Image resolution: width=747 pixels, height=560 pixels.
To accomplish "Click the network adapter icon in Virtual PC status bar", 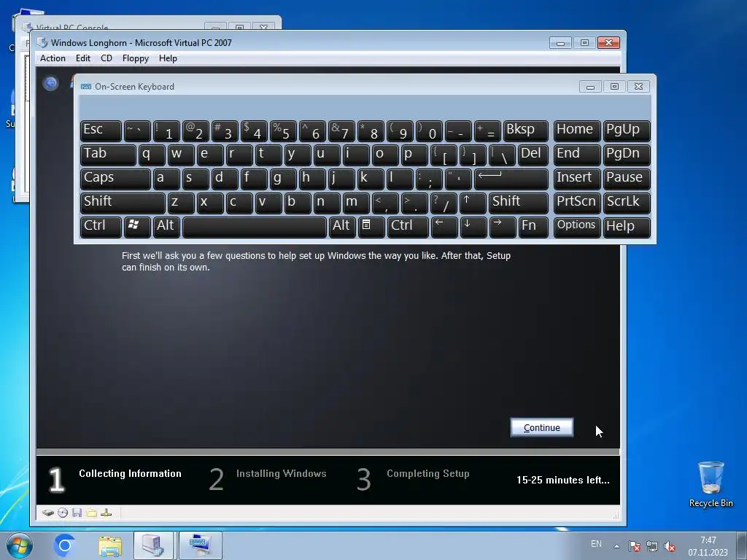I will (x=107, y=513).
